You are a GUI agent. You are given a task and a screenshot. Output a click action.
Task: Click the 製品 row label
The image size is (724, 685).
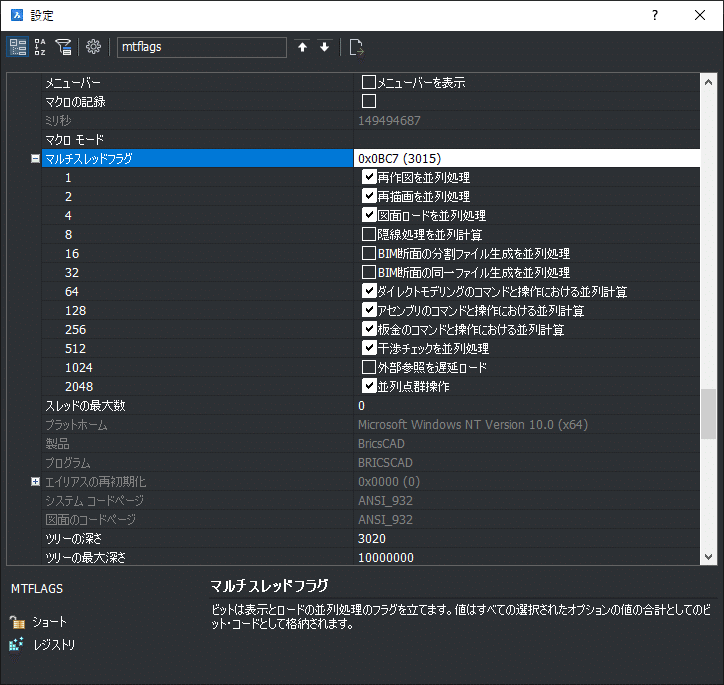[x=57, y=443]
